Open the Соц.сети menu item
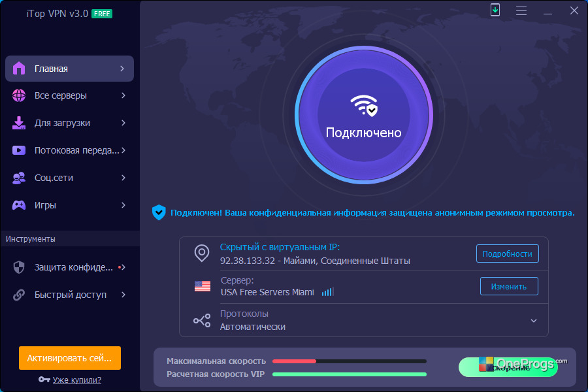588x392 pixels. click(69, 178)
